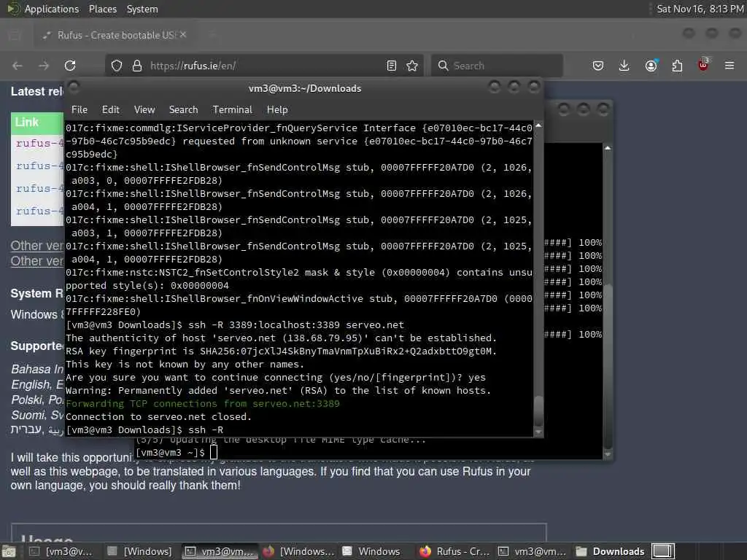Open the terminal Terminal menu
The image size is (747, 560).
pos(233,109)
